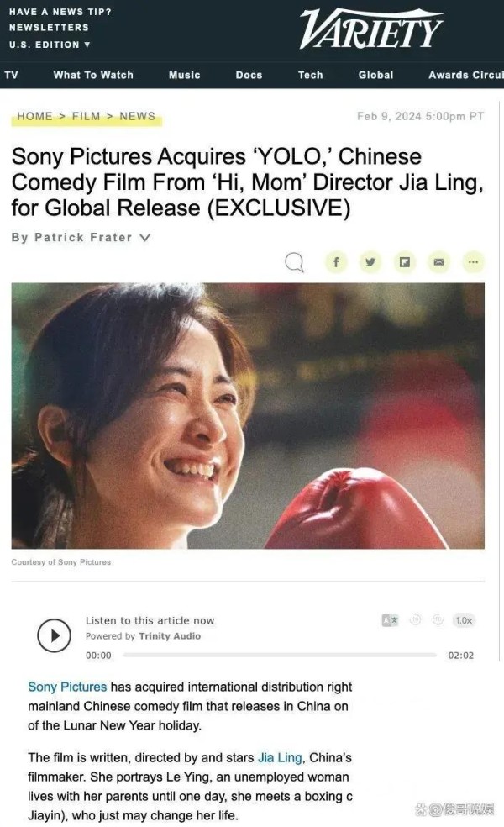Viewport: 504px width, 827px height.
Task: Rewind audio ten seconds
Action: (416, 619)
